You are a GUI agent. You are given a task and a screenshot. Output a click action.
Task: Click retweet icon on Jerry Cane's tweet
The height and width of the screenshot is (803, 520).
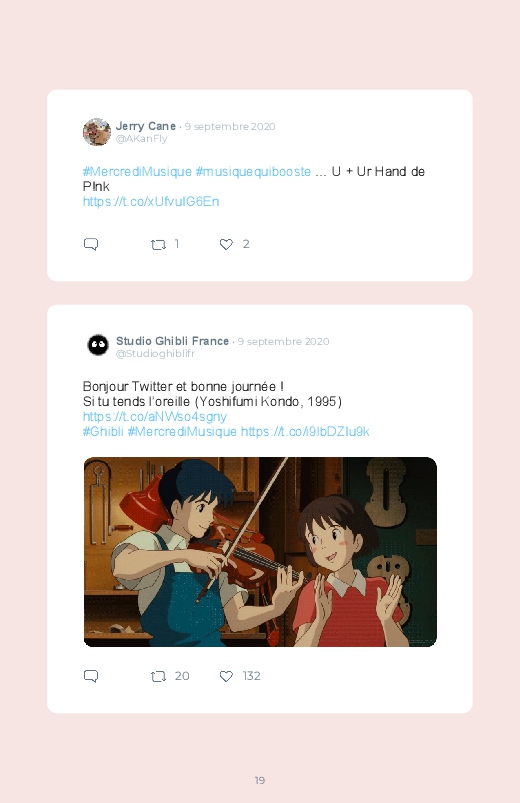tap(158, 245)
